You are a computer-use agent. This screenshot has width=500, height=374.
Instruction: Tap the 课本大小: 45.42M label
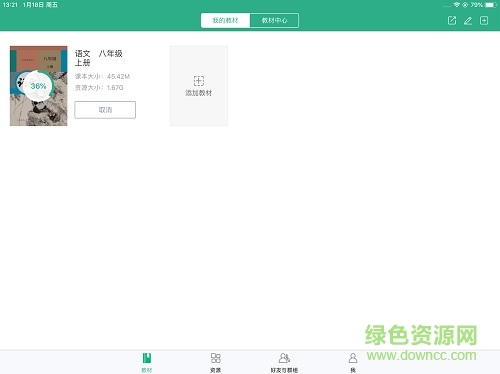tap(102, 76)
